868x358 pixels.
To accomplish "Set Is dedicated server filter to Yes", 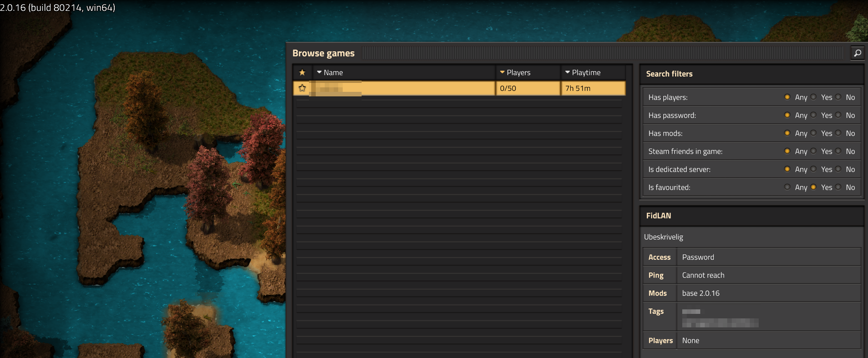I will pos(814,169).
